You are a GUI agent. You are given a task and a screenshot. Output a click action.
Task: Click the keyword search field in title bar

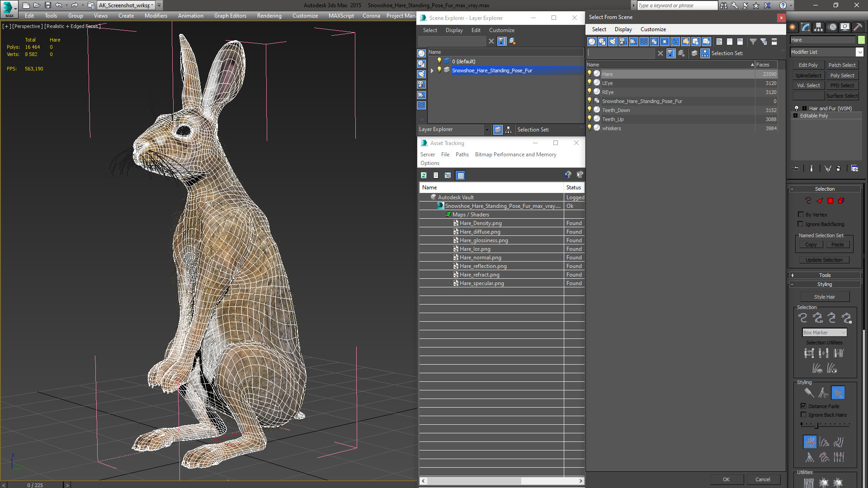677,5
